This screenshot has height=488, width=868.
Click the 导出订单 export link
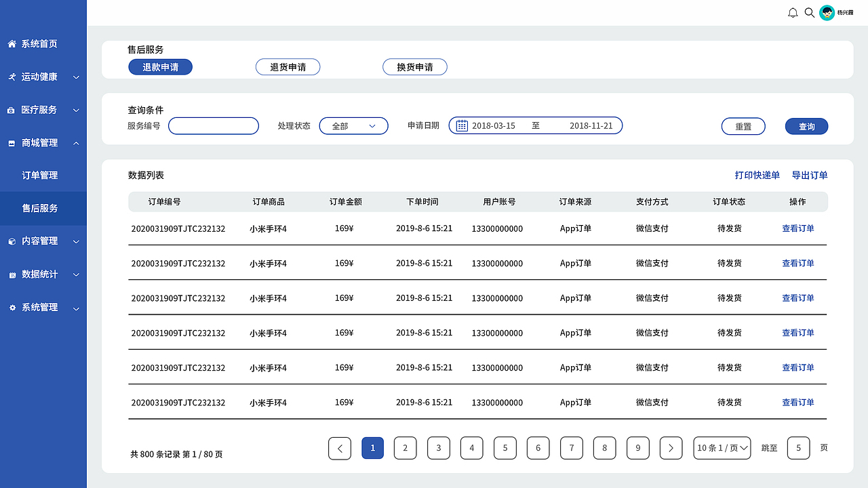(x=810, y=175)
